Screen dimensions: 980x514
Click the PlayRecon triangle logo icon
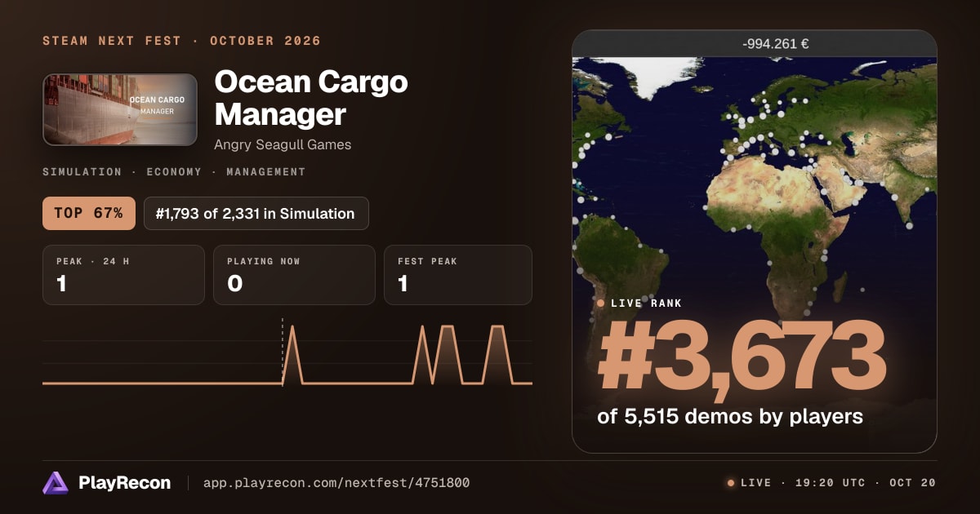click(x=56, y=483)
